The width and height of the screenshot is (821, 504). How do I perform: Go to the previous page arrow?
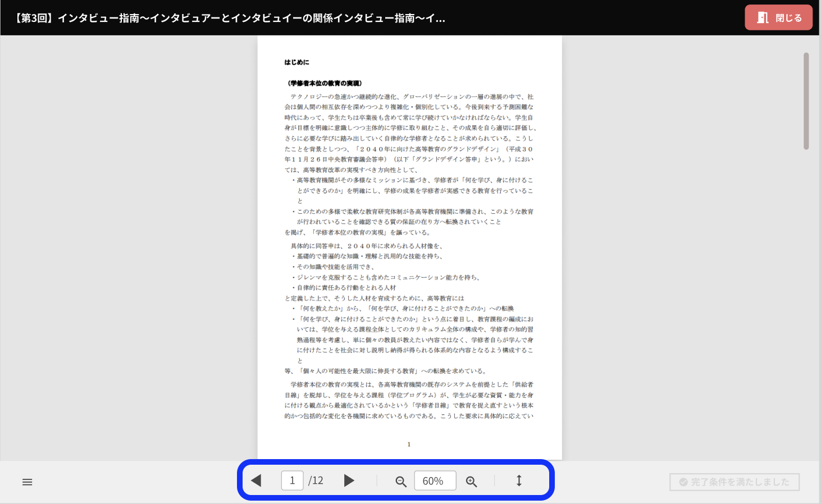tap(257, 480)
